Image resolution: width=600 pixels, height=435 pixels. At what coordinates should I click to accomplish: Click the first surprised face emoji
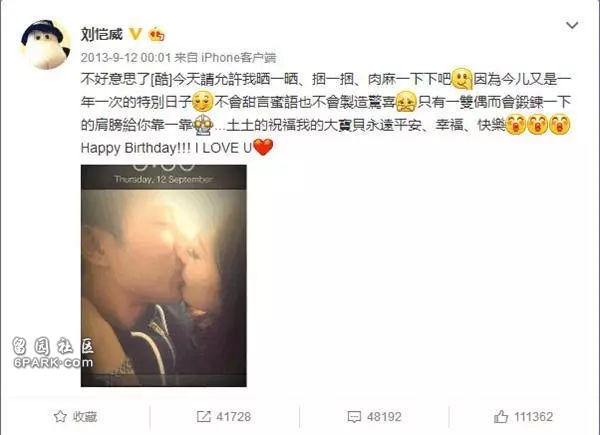click(516, 124)
